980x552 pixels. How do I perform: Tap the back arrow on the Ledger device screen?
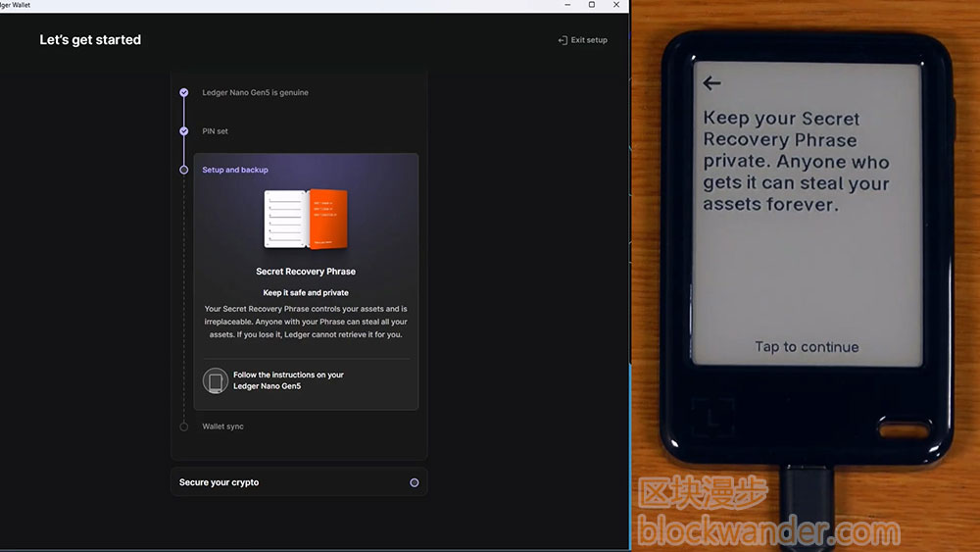(711, 83)
